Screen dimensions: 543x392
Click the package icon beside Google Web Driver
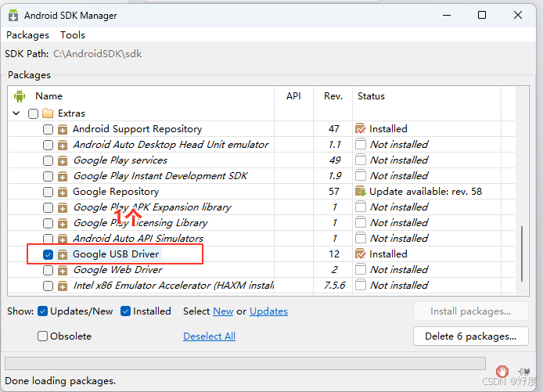(63, 270)
